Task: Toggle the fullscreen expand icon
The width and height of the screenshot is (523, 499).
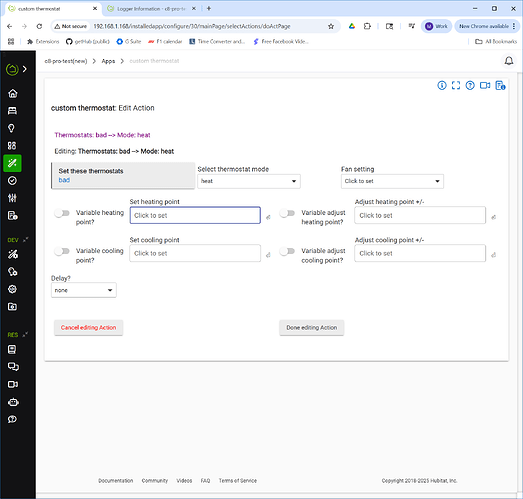Action: click(456, 86)
